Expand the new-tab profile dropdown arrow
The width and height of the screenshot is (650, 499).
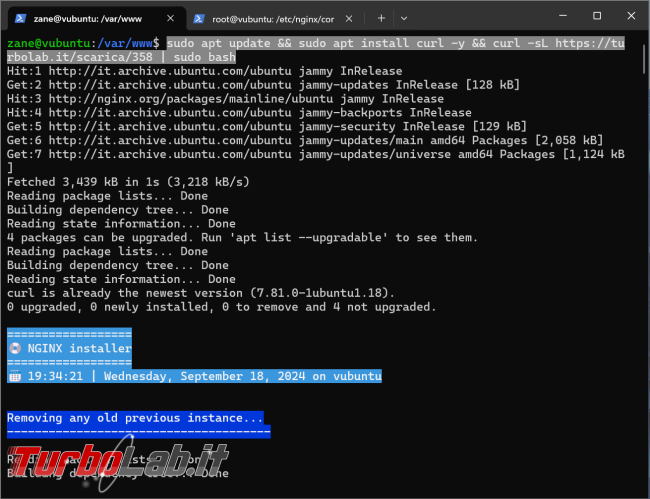click(x=404, y=18)
